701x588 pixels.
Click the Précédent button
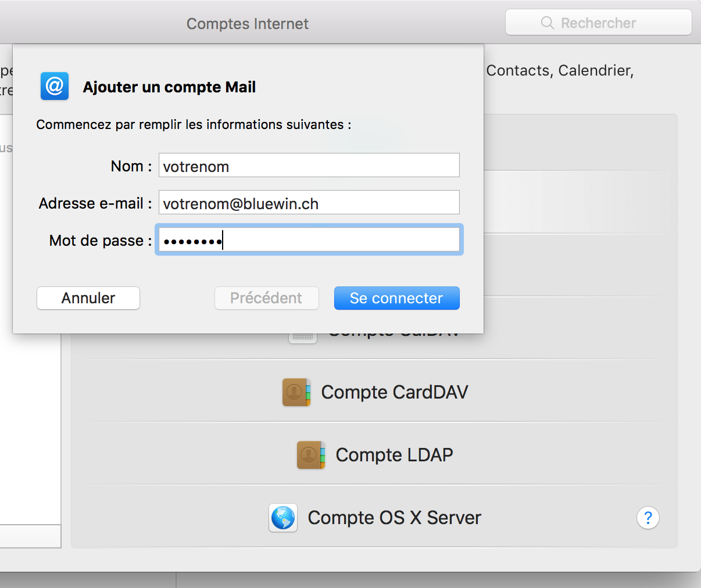click(266, 298)
